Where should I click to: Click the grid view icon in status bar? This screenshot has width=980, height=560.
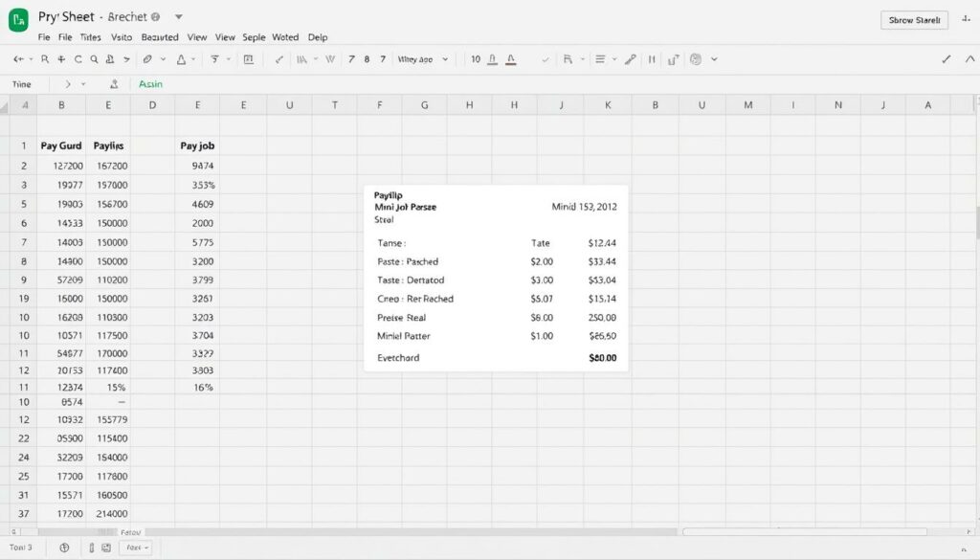[106, 548]
